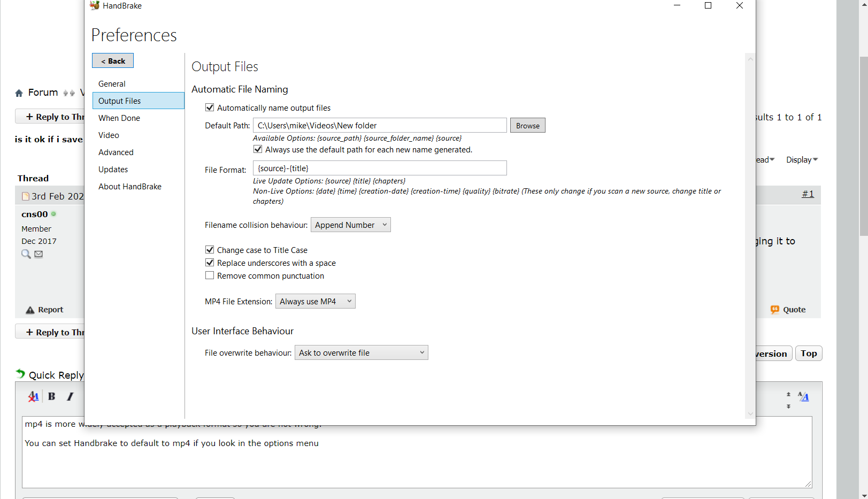Maximize the HandBrake window

tap(708, 5)
